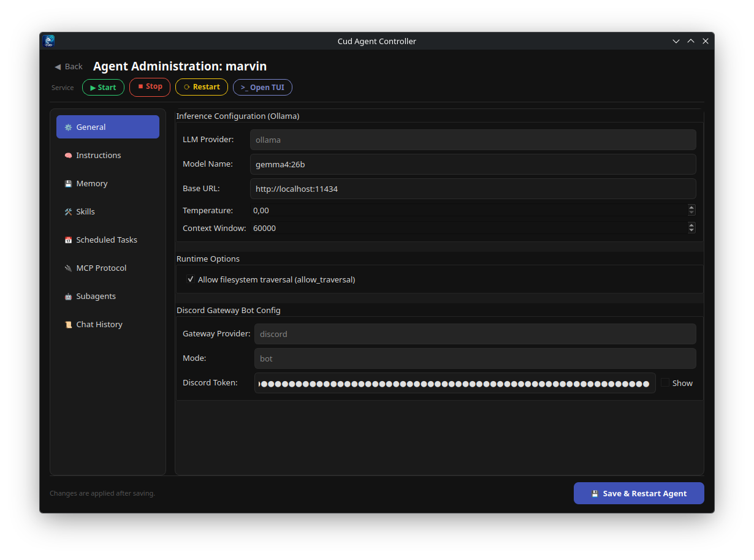Toggle Allow filesystem traversal checkbox

(x=191, y=279)
